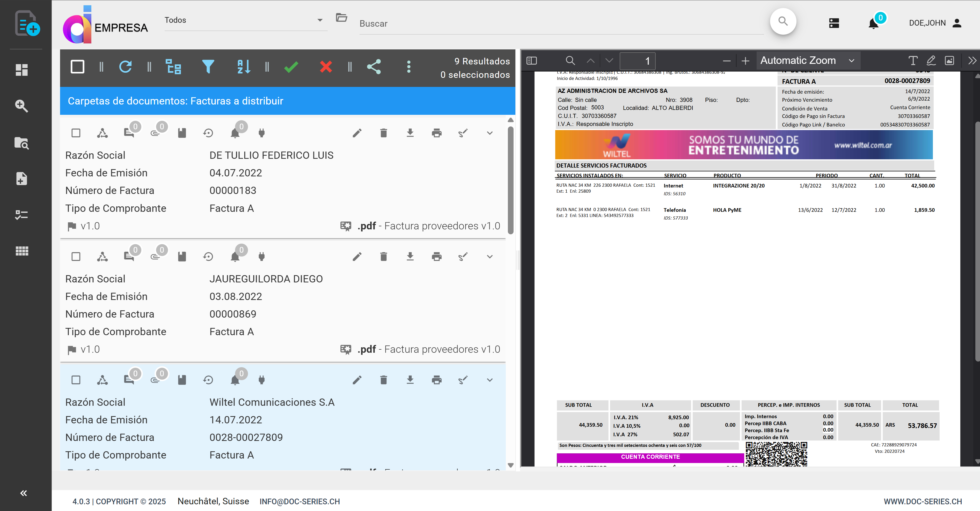Toggle the select-all checkbox in toolbar
980x511 pixels.
click(78, 67)
